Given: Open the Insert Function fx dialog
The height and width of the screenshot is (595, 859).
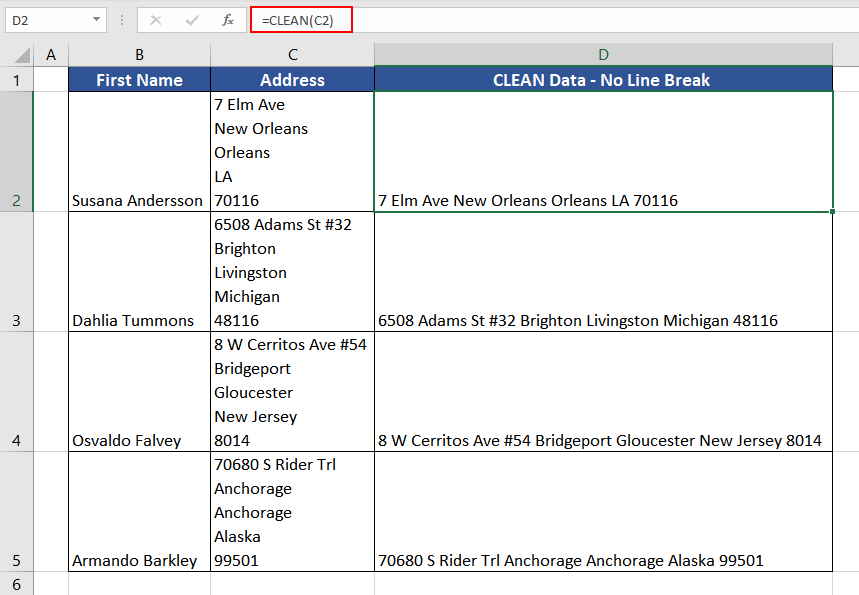Looking at the screenshot, I should [x=228, y=20].
